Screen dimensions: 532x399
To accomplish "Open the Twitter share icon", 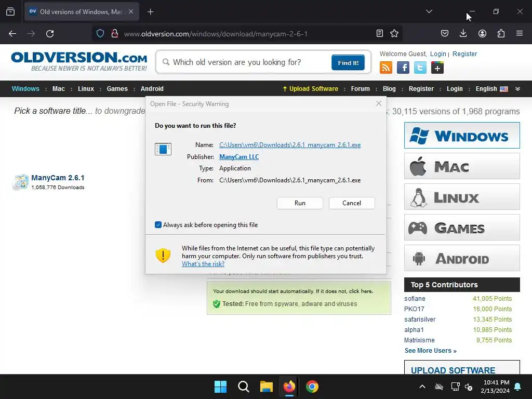I will point(420,68).
